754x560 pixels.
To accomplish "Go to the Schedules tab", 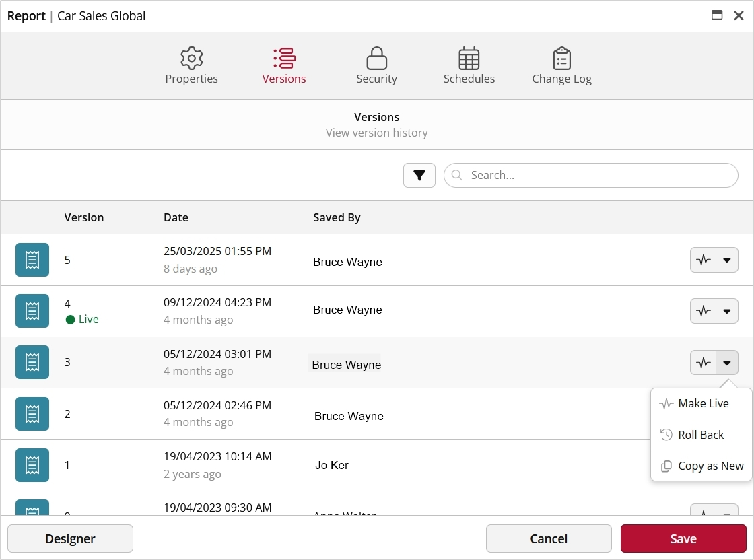I will [x=469, y=66].
